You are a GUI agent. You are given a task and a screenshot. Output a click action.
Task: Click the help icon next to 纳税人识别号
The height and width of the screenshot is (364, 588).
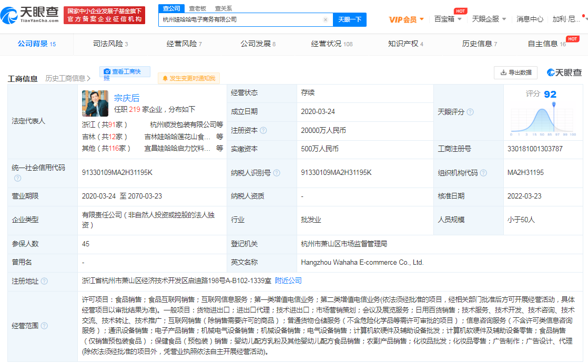click(277, 173)
